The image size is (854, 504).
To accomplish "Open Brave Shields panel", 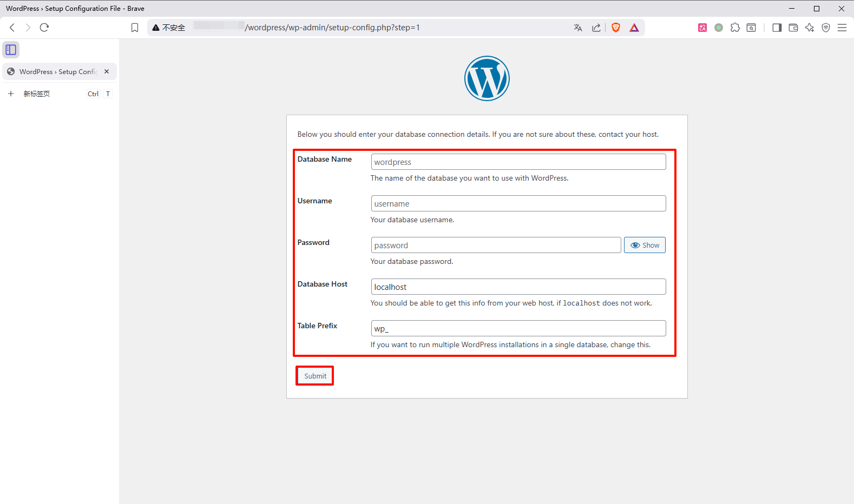I will click(616, 28).
